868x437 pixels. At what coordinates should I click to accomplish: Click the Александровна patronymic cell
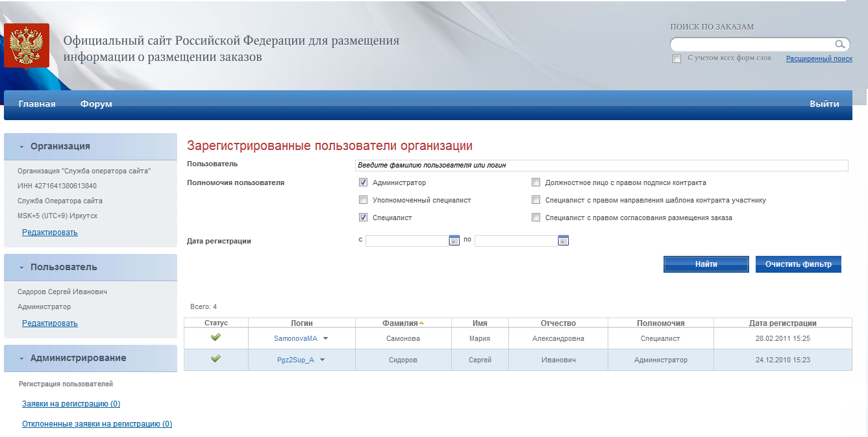pyautogui.click(x=558, y=338)
